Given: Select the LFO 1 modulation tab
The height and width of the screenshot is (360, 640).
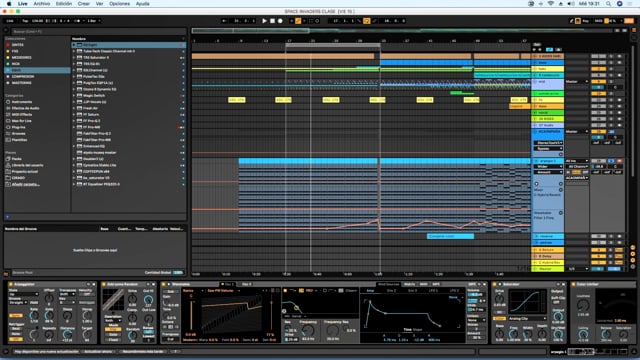Looking at the screenshot, I should point(433,291).
